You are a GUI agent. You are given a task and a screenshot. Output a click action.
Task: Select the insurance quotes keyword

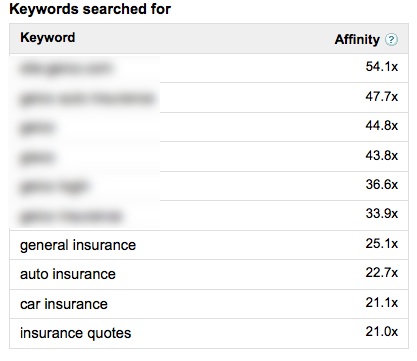(76, 333)
